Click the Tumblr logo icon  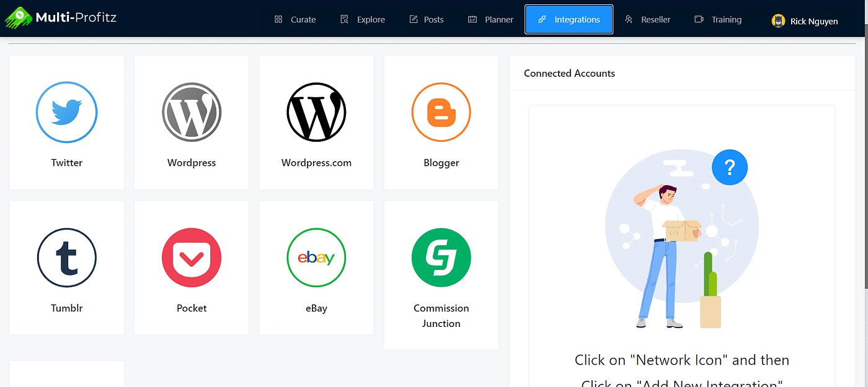point(67,258)
